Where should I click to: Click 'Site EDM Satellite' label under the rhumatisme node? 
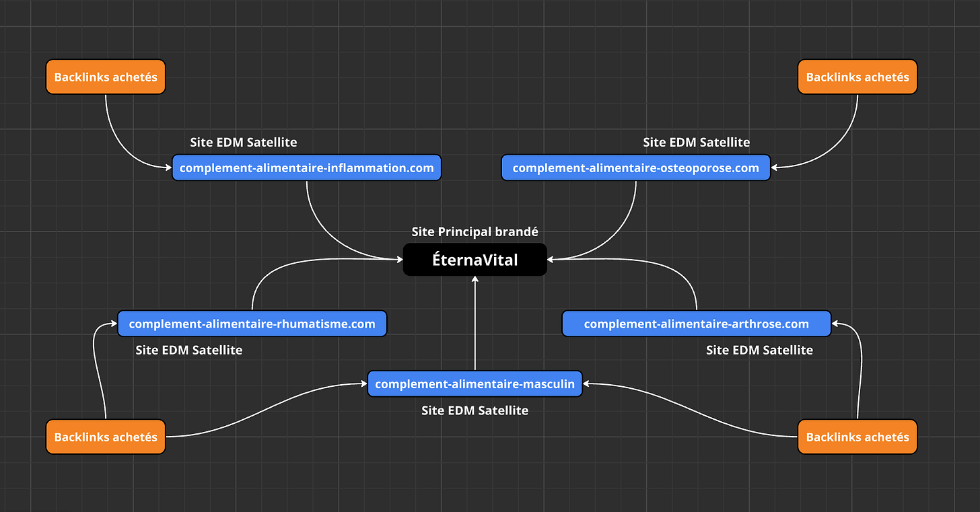(189, 350)
